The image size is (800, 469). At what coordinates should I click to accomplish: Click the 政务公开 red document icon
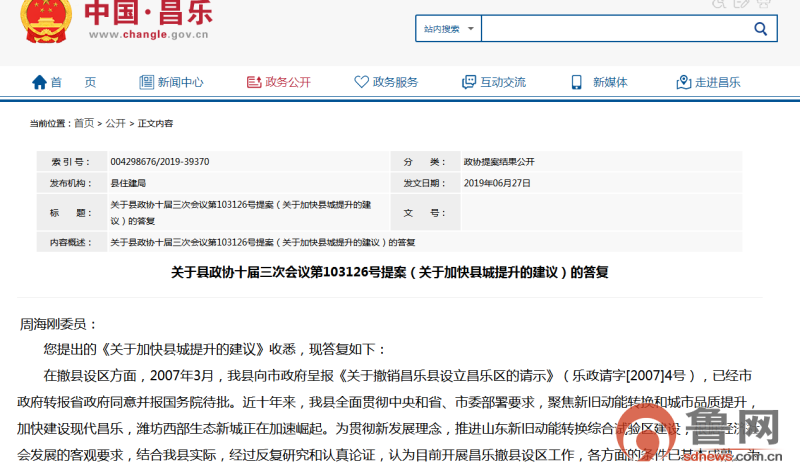[254, 82]
